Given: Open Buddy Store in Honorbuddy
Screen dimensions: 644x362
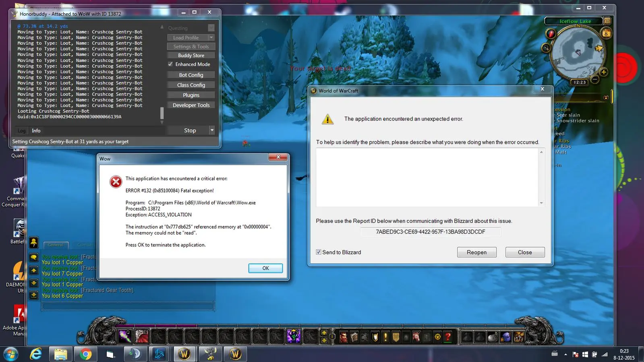Looking at the screenshot, I should (191, 56).
